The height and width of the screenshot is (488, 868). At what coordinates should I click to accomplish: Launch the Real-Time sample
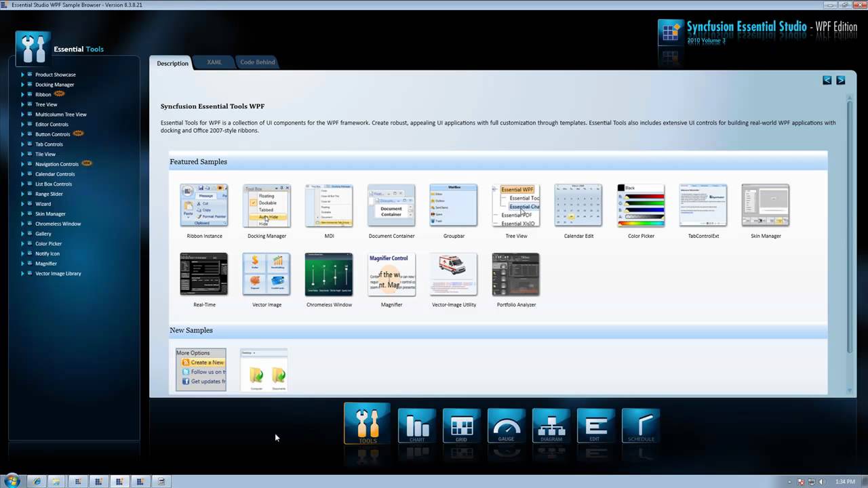[204, 274]
